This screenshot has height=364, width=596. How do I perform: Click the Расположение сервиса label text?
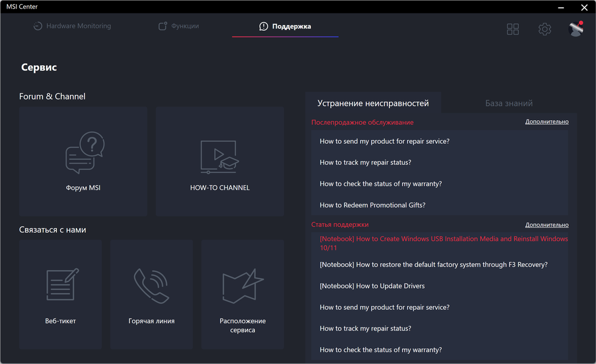pos(243,326)
